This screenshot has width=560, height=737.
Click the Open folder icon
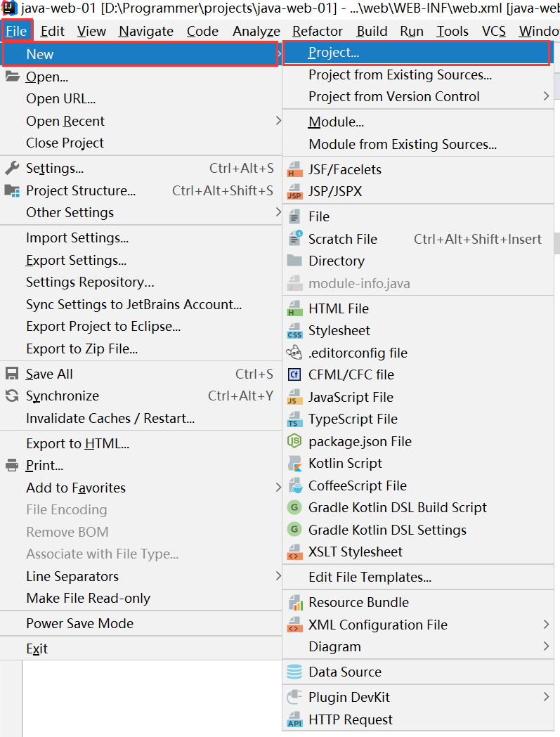tap(12, 77)
